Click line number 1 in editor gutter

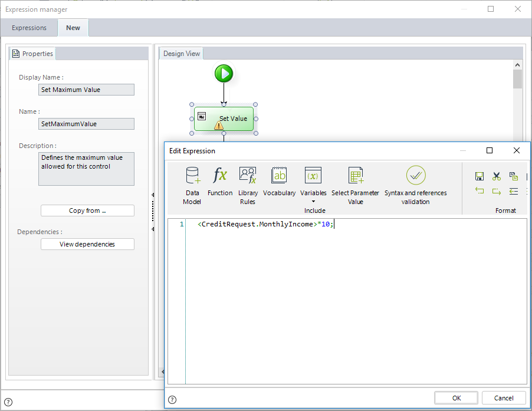point(182,224)
